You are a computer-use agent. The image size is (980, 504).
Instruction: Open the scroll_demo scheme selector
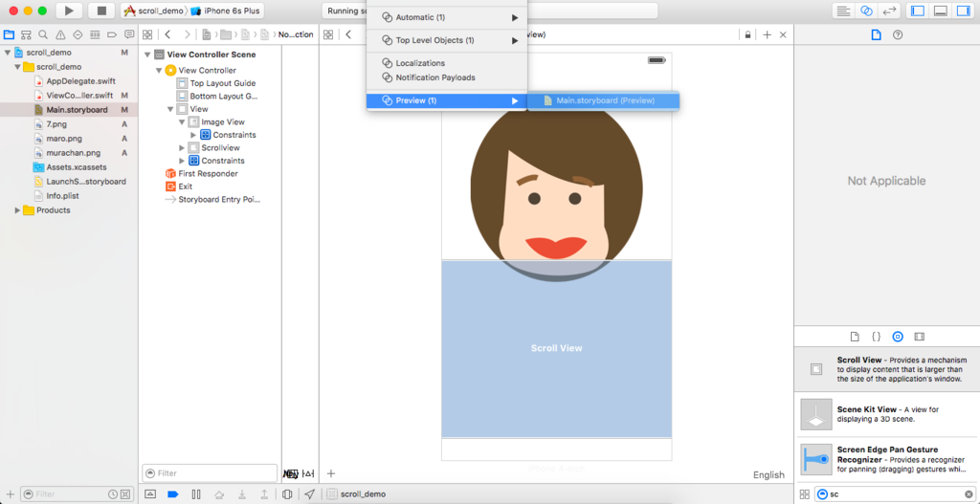tap(154, 11)
